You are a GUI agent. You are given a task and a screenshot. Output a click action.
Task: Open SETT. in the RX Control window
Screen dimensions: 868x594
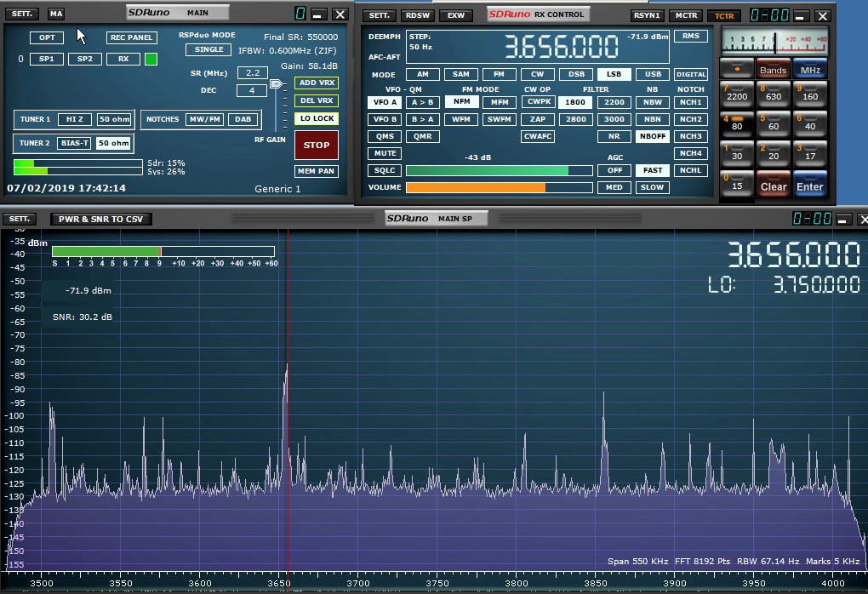pyautogui.click(x=380, y=15)
